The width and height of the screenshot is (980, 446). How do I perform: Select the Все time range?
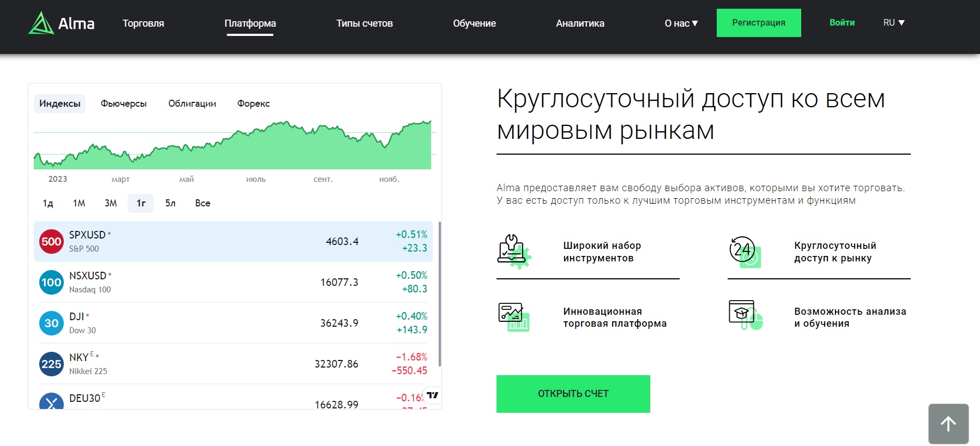[x=203, y=203]
